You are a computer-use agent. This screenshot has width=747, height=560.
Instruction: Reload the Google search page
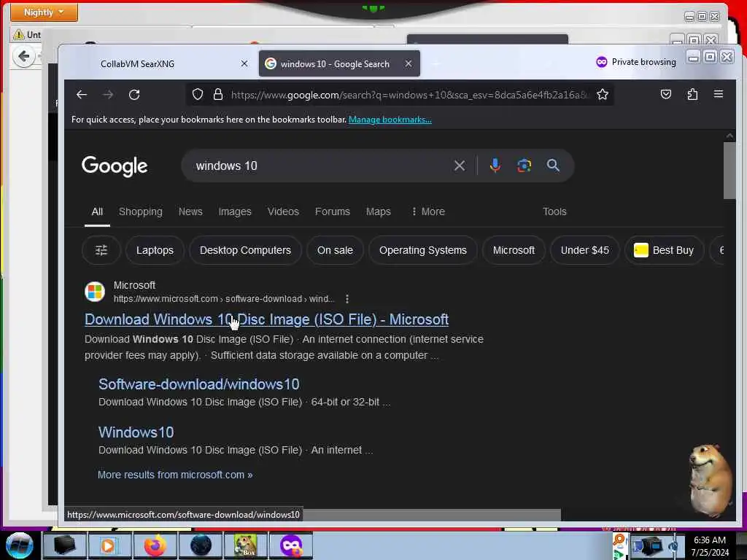134,95
